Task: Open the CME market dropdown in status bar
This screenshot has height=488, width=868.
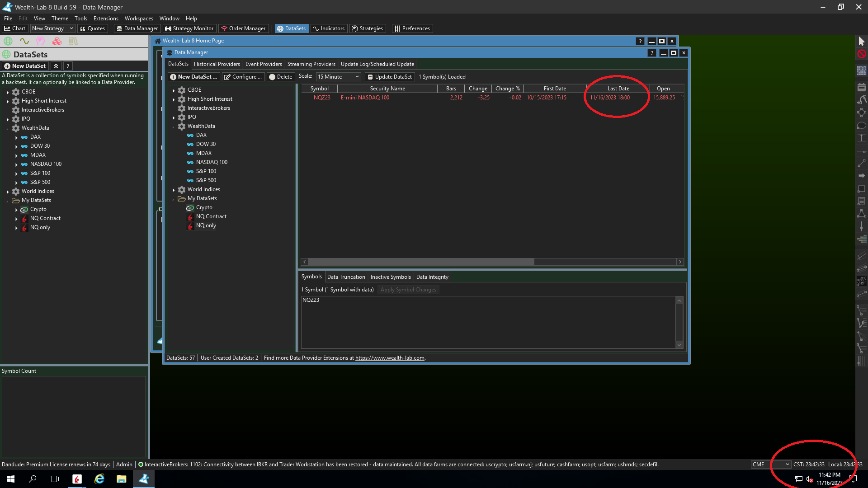Action: click(x=771, y=465)
